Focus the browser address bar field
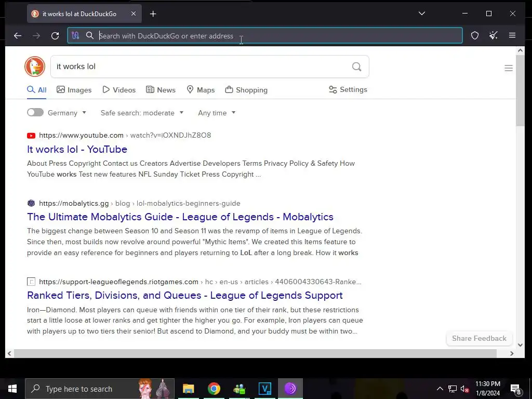The width and height of the screenshot is (532, 399). click(264, 36)
